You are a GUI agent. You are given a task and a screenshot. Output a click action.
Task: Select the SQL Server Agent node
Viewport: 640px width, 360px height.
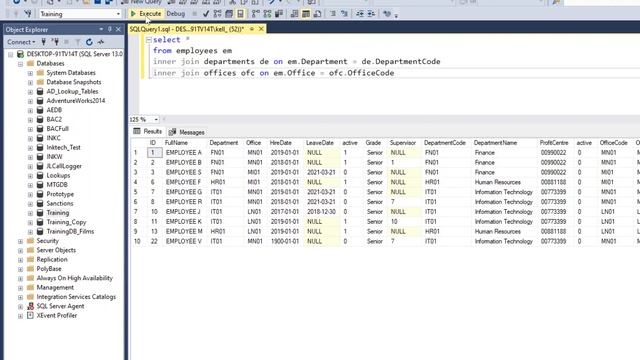(60, 306)
